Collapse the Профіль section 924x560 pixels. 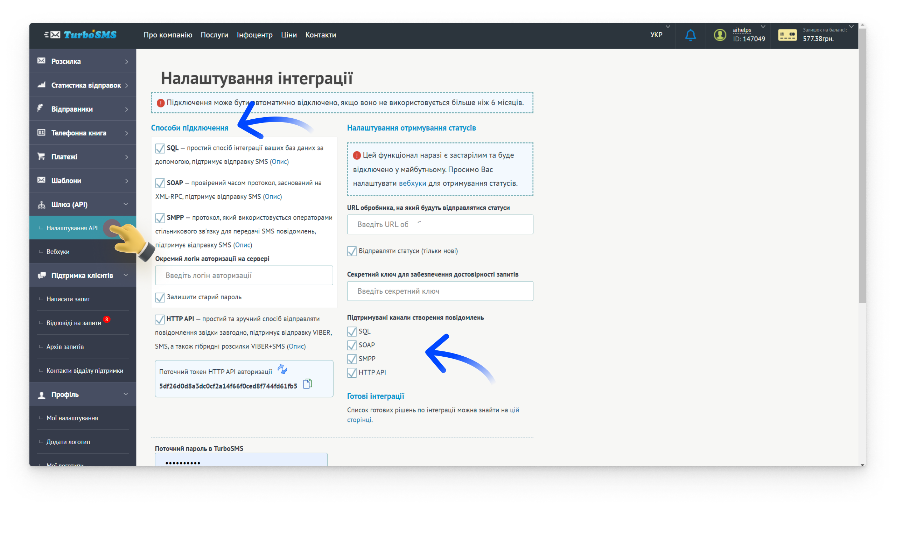(126, 394)
